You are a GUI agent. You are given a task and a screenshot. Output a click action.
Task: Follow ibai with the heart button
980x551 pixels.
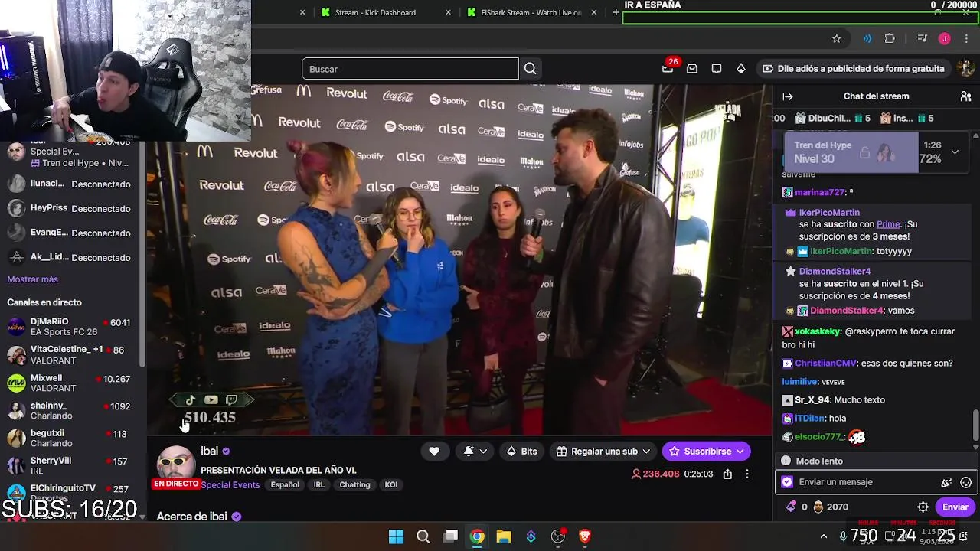click(434, 452)
